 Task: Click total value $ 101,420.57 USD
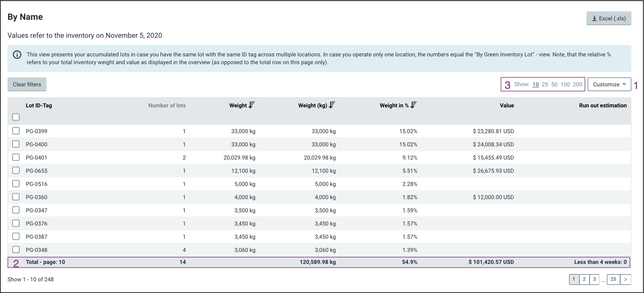491,262
